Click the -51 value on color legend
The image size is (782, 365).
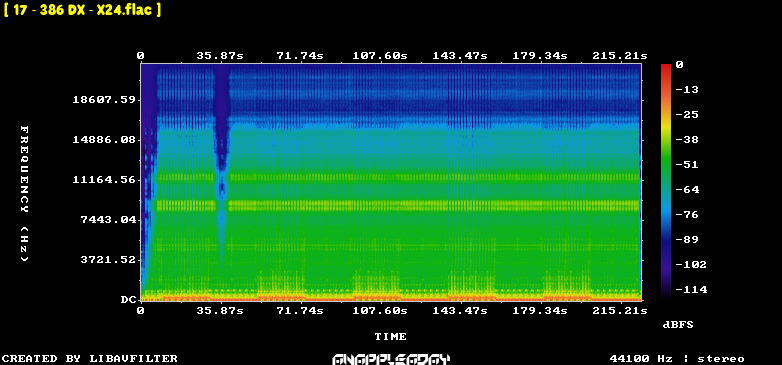coord(688,165)
